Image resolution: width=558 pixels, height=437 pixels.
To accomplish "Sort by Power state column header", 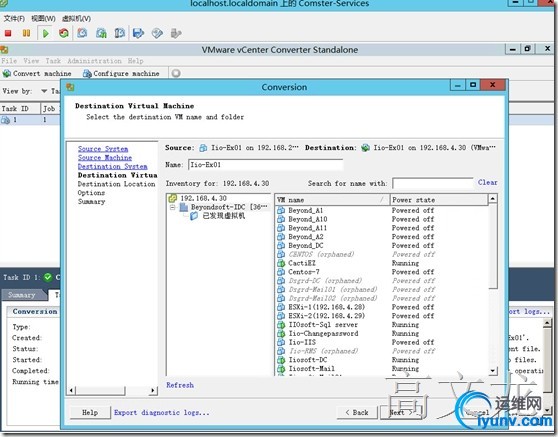I will tap(438, 200).
